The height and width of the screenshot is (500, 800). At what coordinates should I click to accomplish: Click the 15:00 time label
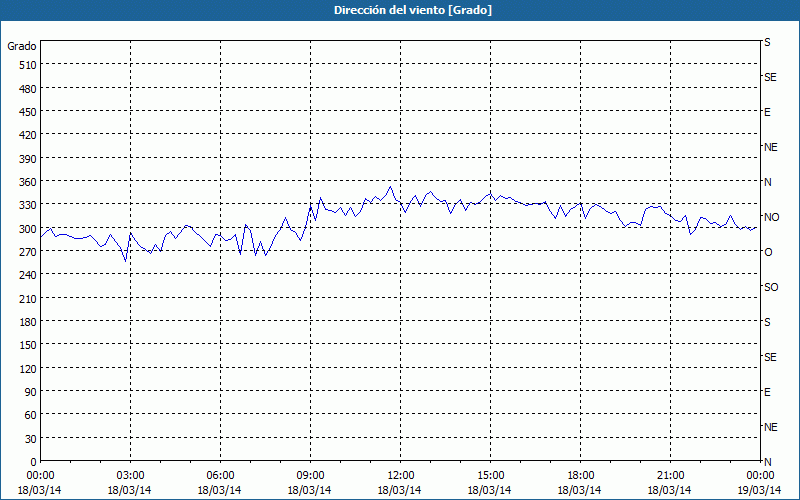pyautogui.click(x=490, y=476)
